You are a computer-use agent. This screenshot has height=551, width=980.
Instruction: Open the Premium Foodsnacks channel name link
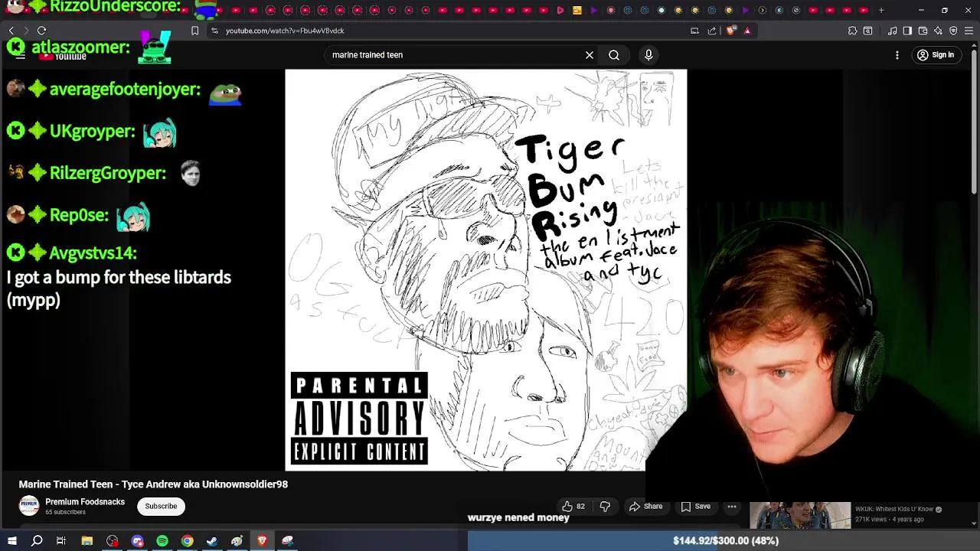pos(85,502)
